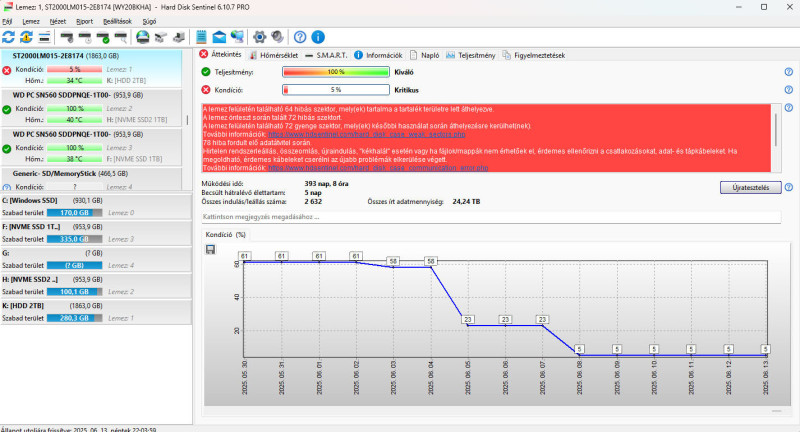This screenshot has width=800, height=432.
Task: Click the refresh icon with warning triangle
Action: 26,37
